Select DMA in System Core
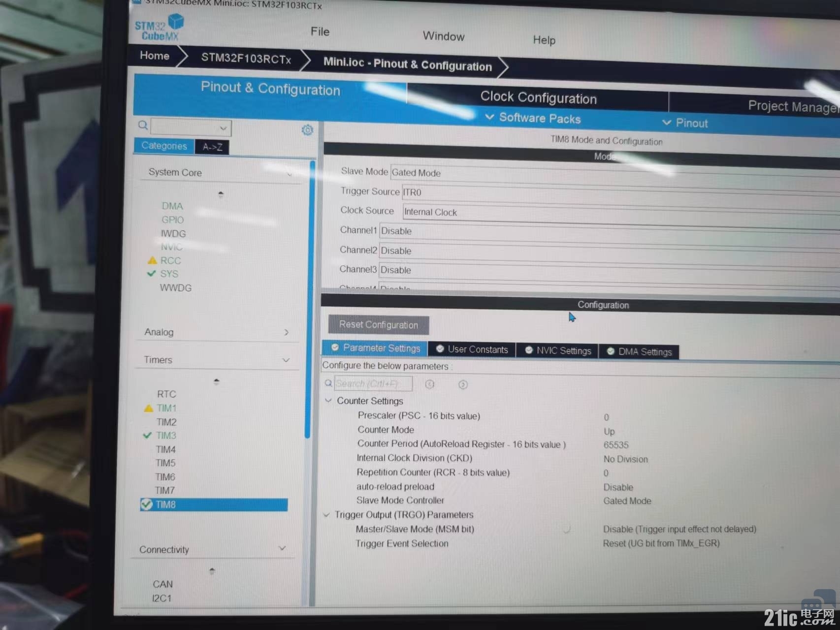 point(172,206)
